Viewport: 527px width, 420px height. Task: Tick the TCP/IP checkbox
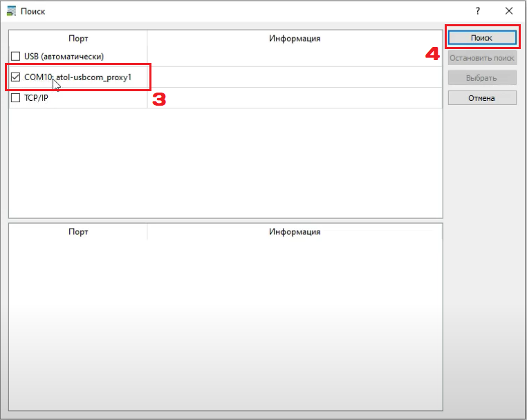point(16,97)
